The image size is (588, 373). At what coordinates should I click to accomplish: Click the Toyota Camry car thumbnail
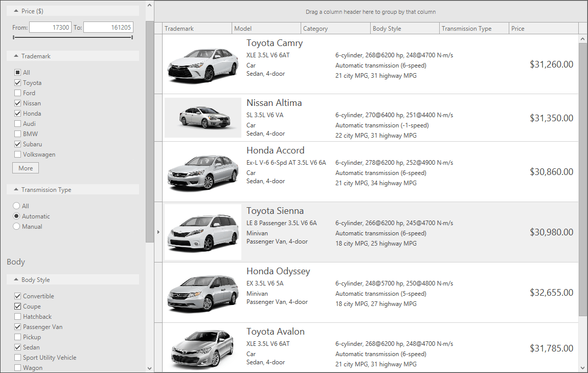(203, 64)
